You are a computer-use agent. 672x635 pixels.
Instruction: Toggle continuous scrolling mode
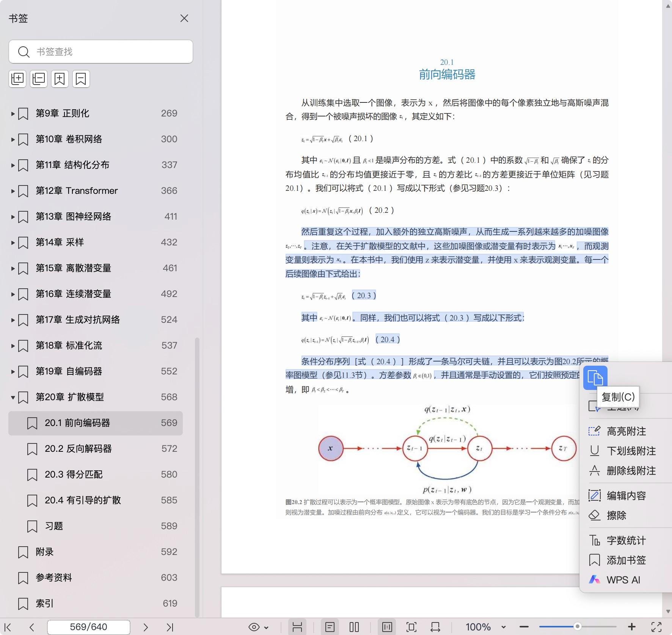pyautogui.click(x=297, y=627)
